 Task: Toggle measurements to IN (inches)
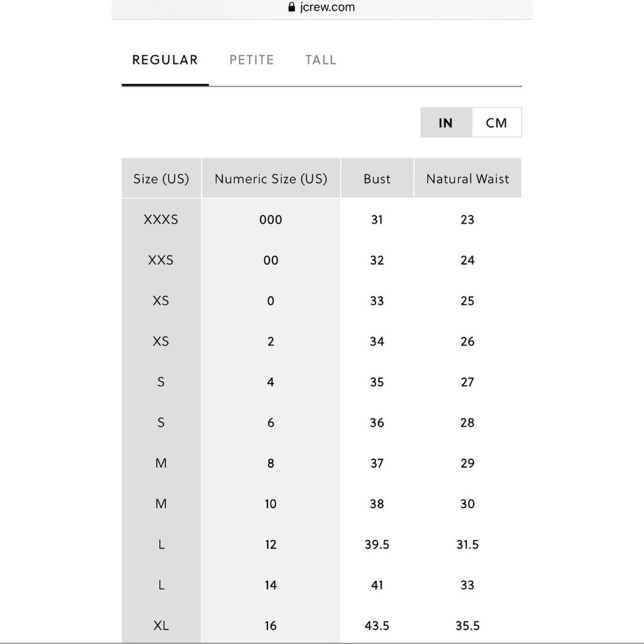coord(446,123)
